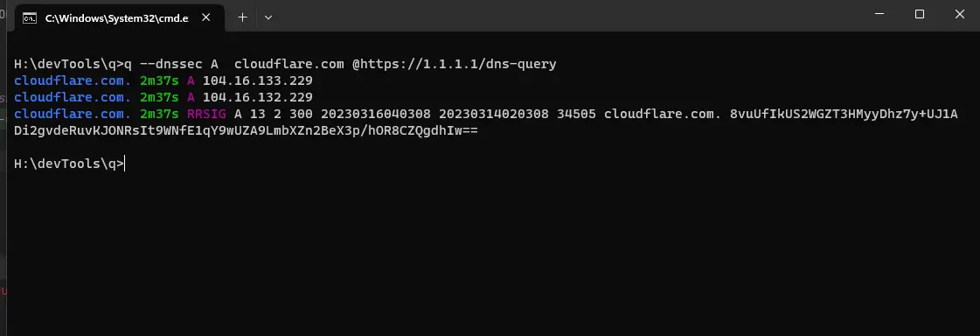Click the empty H:\devTools\q> prompt line

tap(69, 164)
